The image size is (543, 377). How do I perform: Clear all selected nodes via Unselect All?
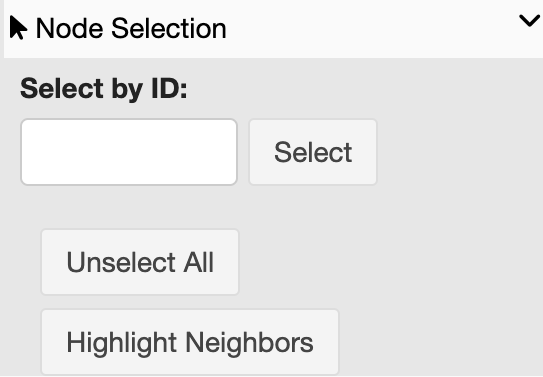pos(140,262)
